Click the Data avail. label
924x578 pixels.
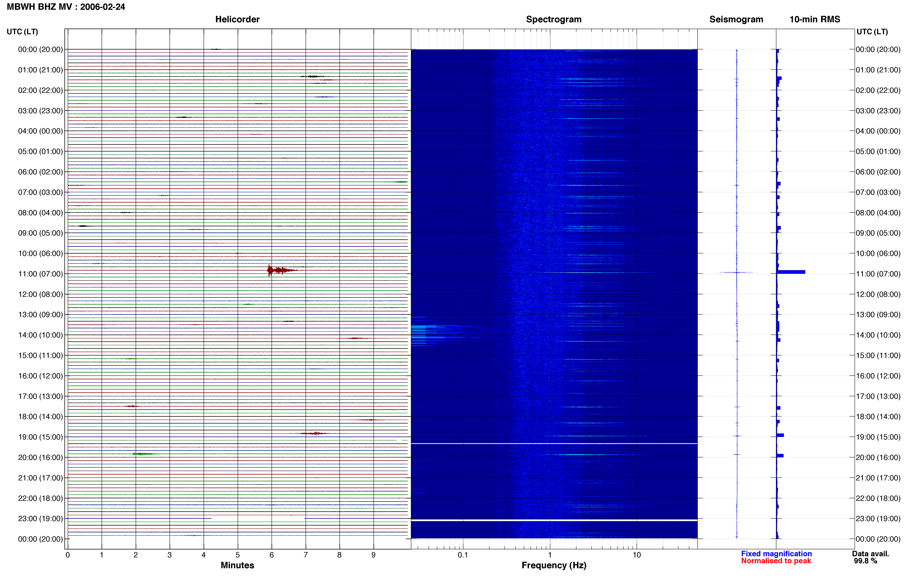(870, 554)
